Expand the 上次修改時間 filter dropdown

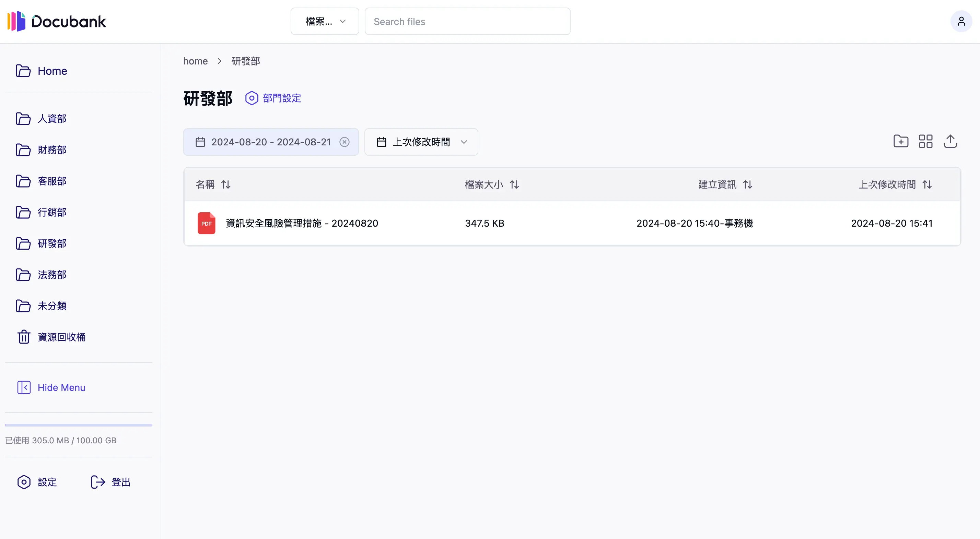(x=421, y=142)
